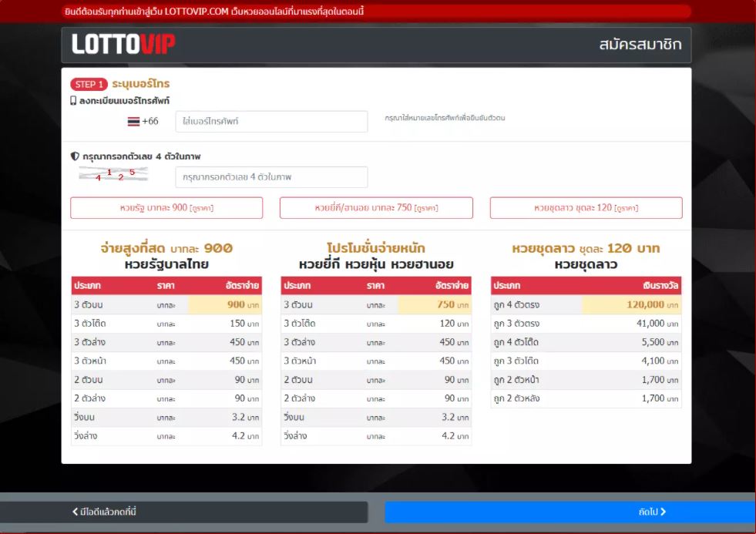Click the ถูก 3 ตัวตรง row label

516,324
